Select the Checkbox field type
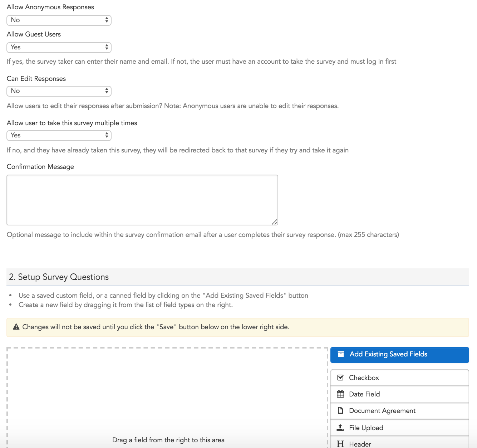 coord(399,378)
